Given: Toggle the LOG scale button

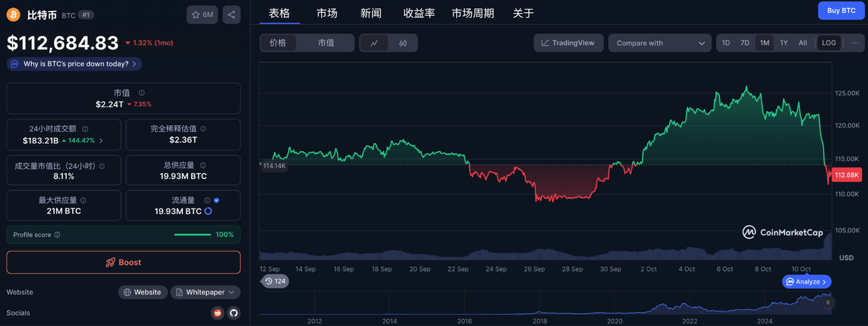Looking at the screenshot, I should [828, 43].
